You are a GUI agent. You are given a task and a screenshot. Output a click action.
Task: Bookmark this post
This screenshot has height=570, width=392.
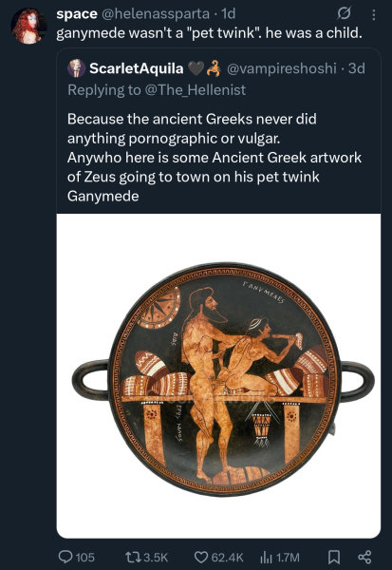pos(334,557)
